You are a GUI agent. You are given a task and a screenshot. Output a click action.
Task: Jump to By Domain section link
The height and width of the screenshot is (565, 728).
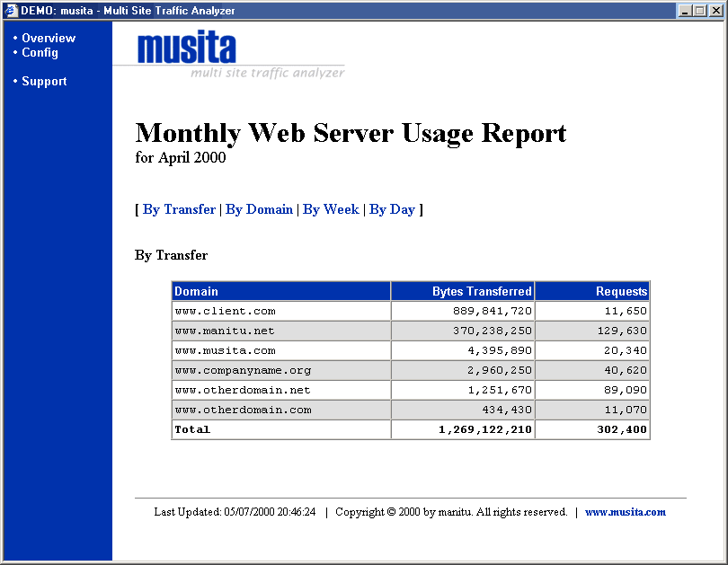click(259, 209)
